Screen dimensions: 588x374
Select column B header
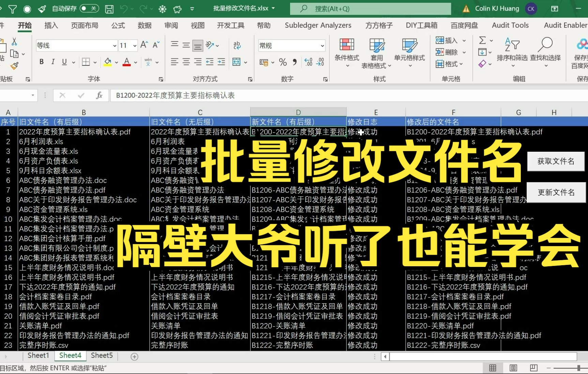(84, 112)
